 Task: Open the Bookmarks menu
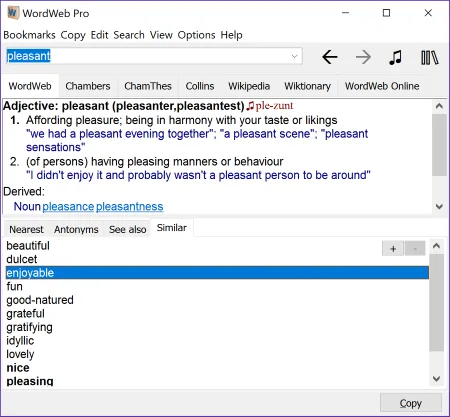click(29, 35)
